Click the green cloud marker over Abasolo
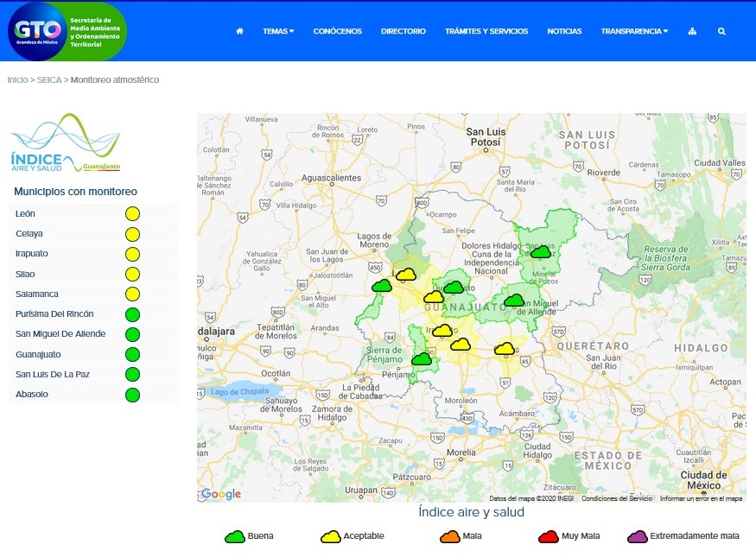 pos(422,359)
